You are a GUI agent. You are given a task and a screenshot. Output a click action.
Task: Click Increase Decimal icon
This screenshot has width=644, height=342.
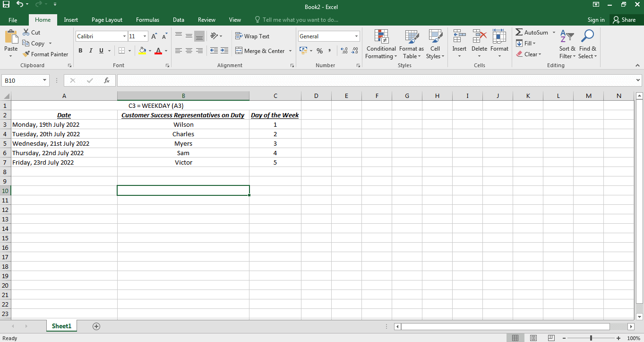[344, 51]
